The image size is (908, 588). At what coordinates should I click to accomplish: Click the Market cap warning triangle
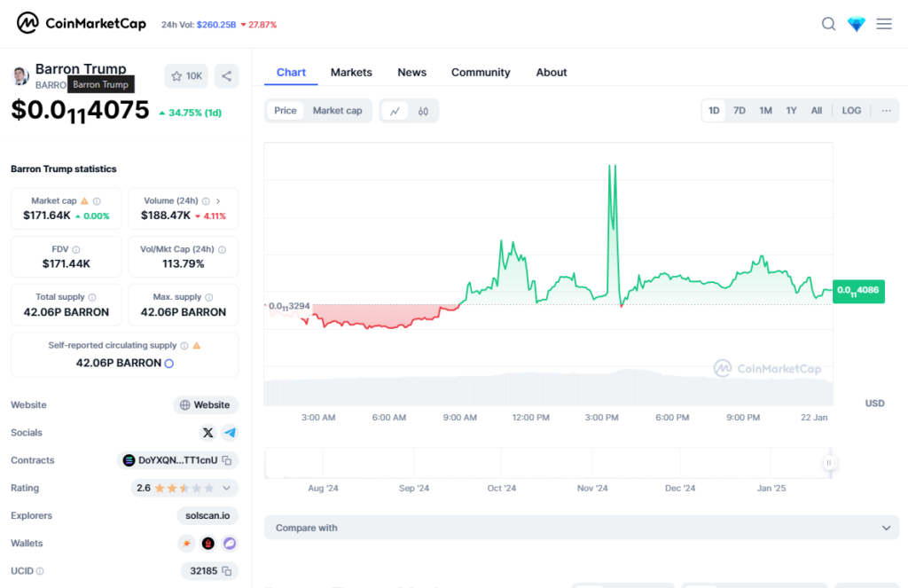84,201
